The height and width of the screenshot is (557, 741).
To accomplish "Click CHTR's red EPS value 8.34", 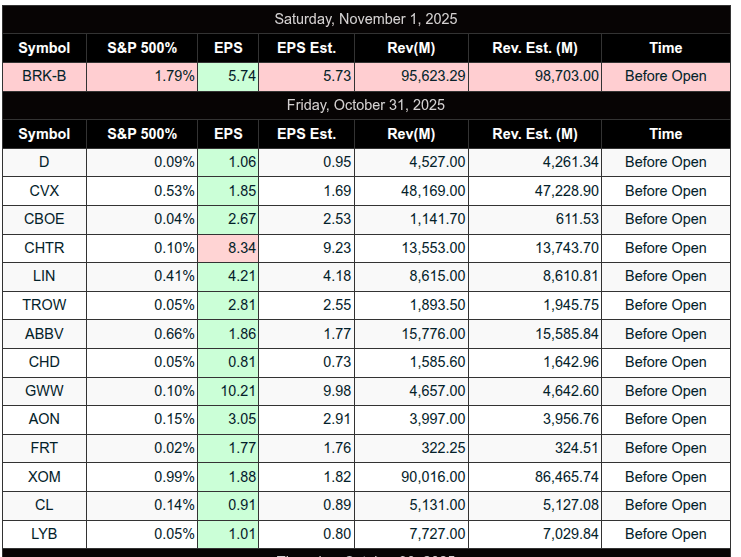I will pos(228,248).
